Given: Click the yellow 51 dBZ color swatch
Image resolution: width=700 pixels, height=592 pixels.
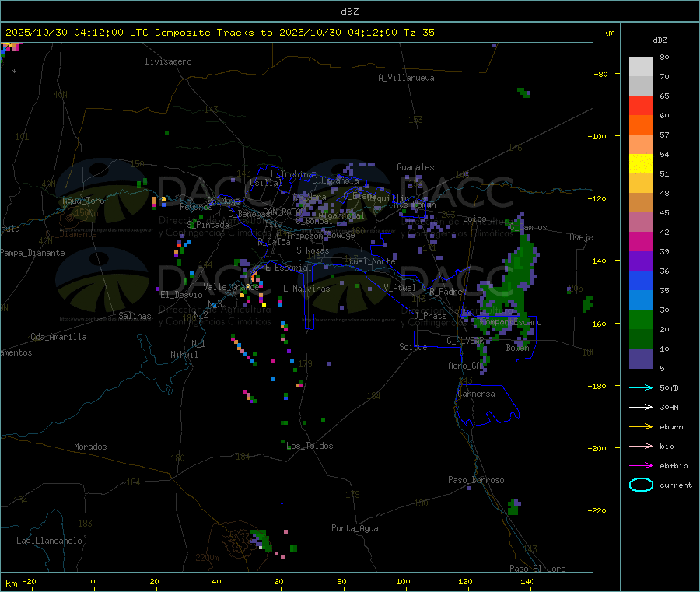Looking at the screenshot, I should pyautogui.click(x=641, y=164).
